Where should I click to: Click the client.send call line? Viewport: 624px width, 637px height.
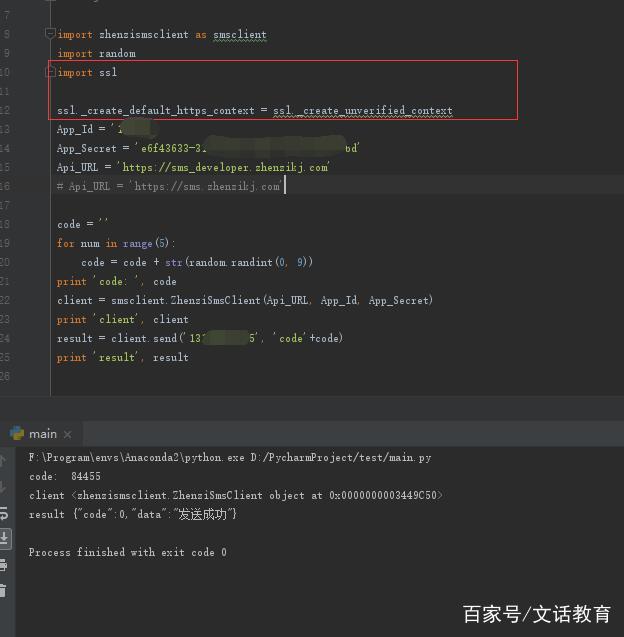(x=200, y=338)
